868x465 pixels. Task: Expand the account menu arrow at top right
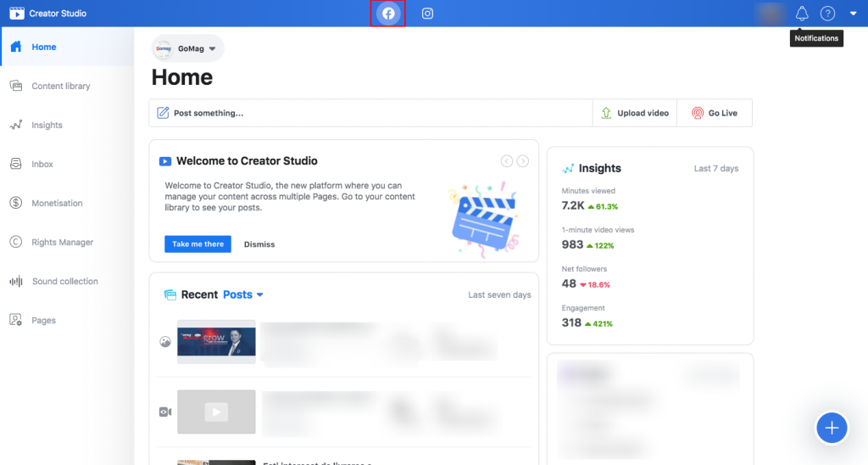[x=853, y=14]
